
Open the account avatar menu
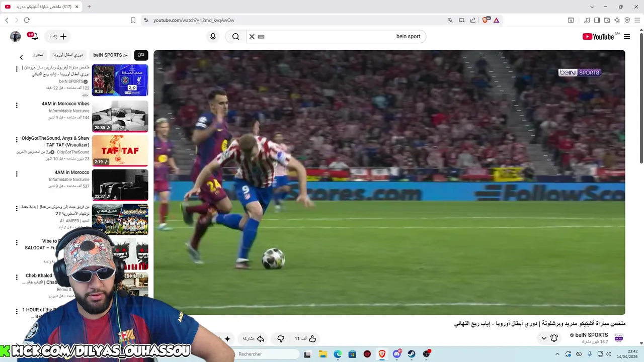tap(16, 36)
